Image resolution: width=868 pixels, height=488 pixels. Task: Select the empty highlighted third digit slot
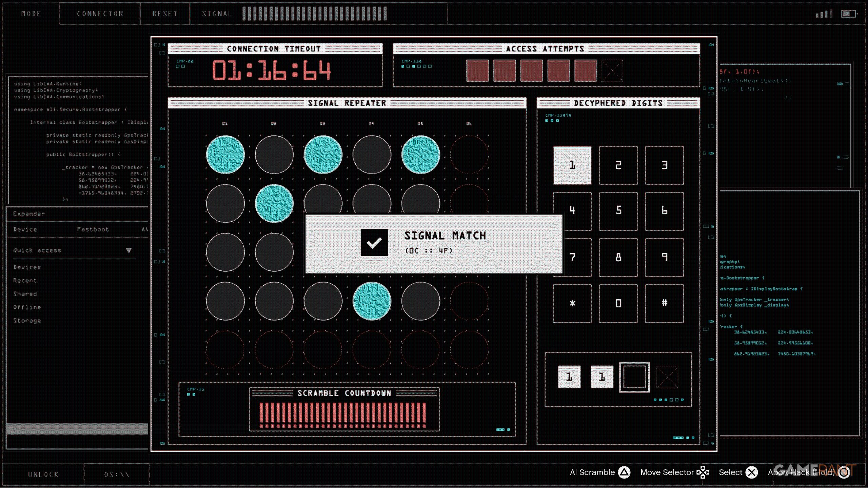click(x=634, y=377)
